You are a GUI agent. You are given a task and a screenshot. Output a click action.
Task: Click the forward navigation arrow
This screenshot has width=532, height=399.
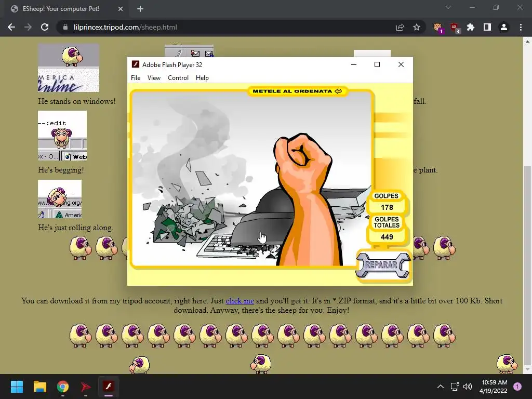click(28, 27)
